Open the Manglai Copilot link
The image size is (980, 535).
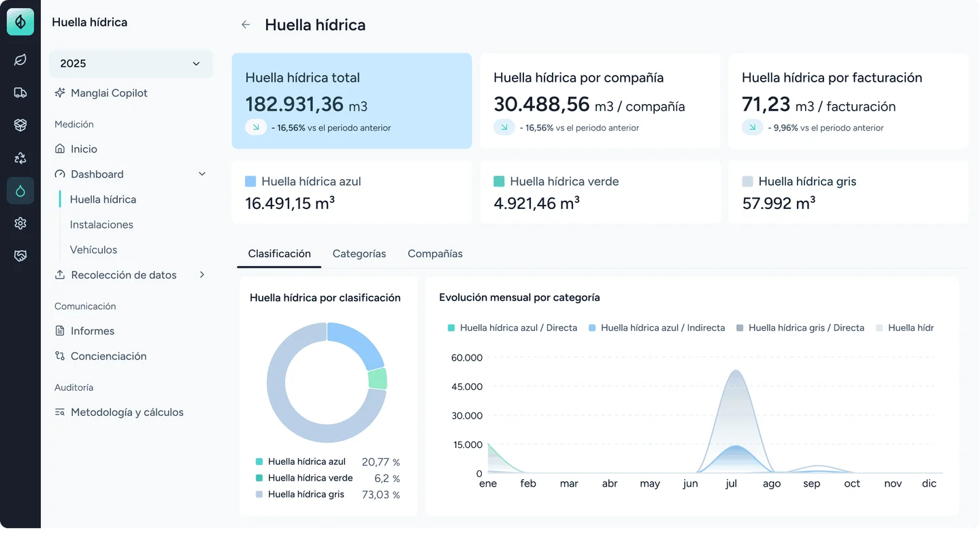[x=110, y=93]
